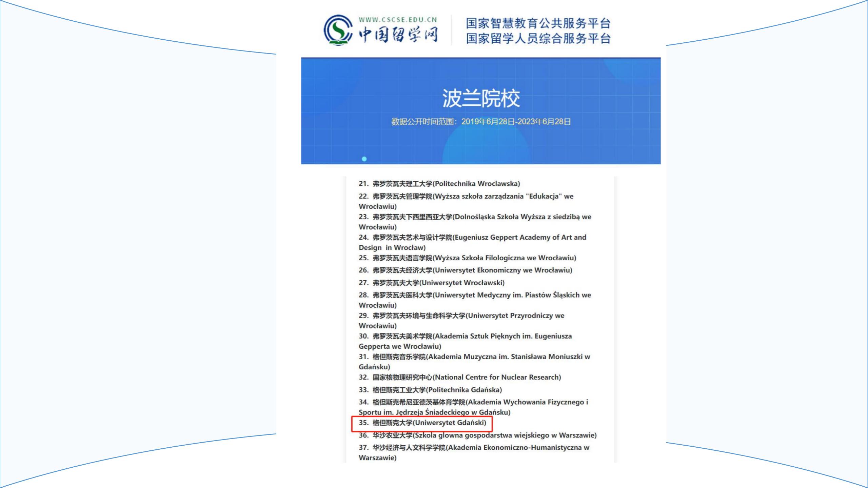The image size is (868, 488).
Task: Select entry 32 National Centre for Nuclear Research
Action: pyautogui.click(x=460, y=377)
